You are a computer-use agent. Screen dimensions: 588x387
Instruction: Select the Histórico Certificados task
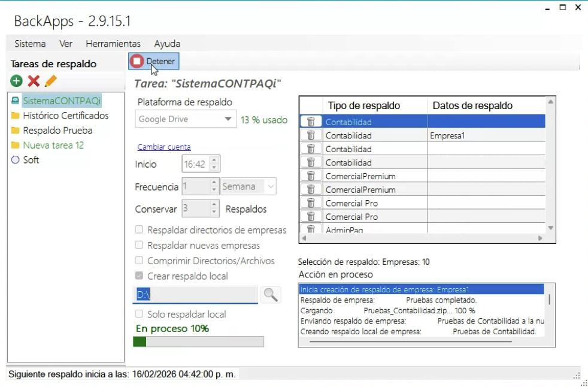coord(66,116)
